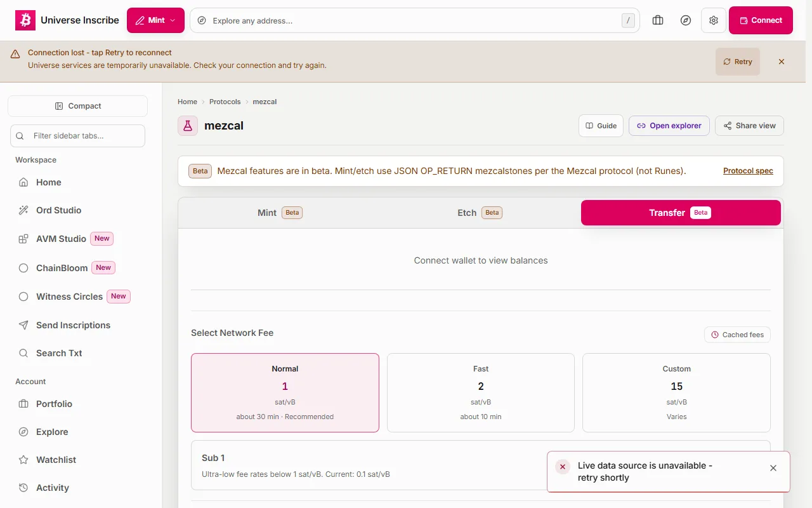812x508 pixels.
Task: Click the warning triangle in connection banner
Action: point(15,54)
